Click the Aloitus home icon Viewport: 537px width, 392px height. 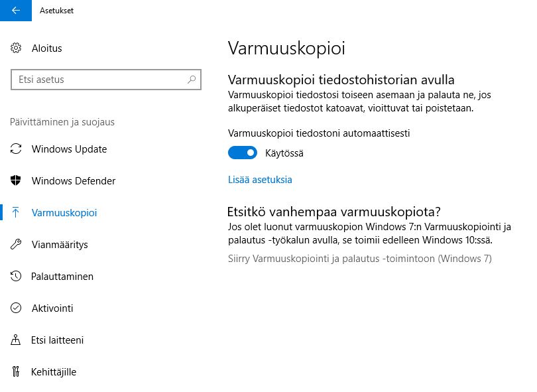(x=17, y=48)
